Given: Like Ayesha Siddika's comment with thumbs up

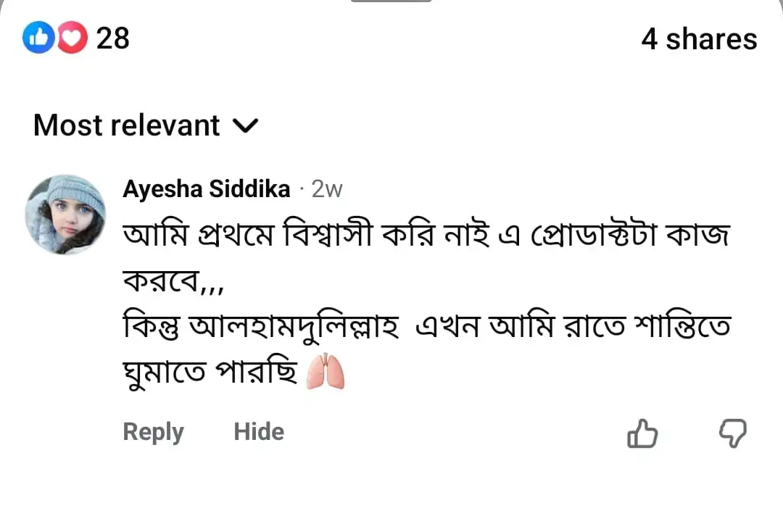Looking at the screenshot, I should pyautogui.click(x=642, y=434).
